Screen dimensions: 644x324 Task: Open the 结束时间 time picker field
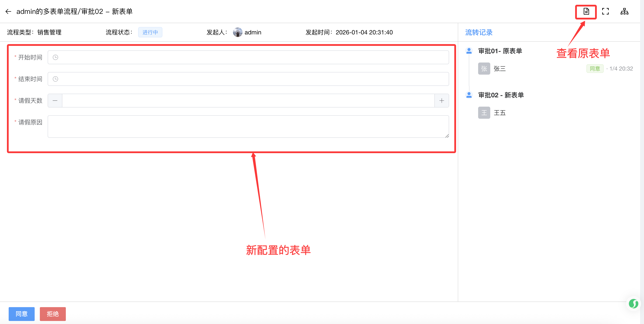(248, 79)
